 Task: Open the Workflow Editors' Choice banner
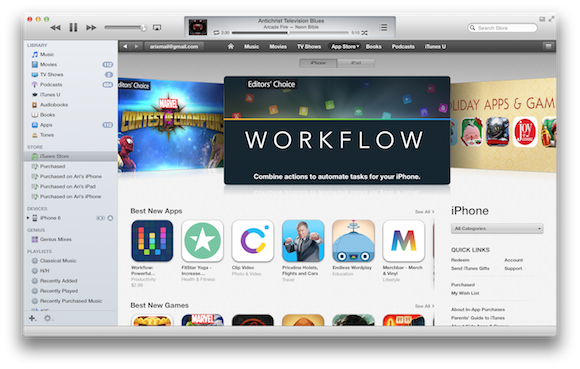[337, 130]
